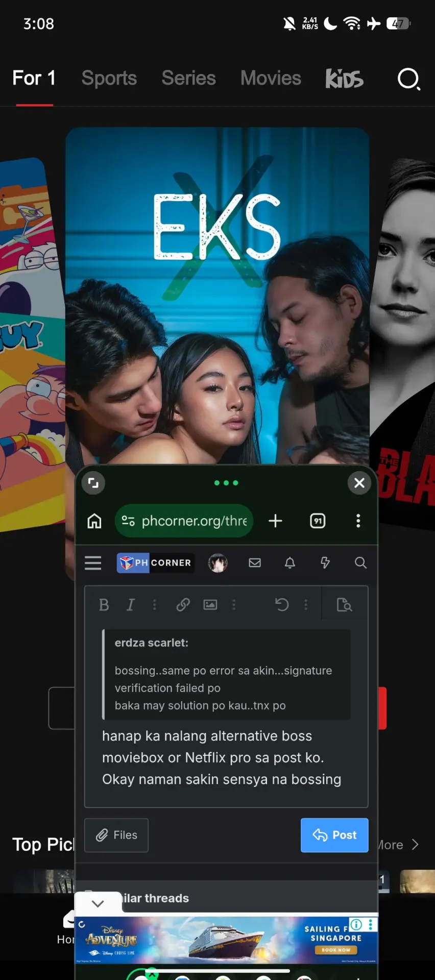Collapse the ad with the chevron
The image size is (435, 980).
[98, 903]
